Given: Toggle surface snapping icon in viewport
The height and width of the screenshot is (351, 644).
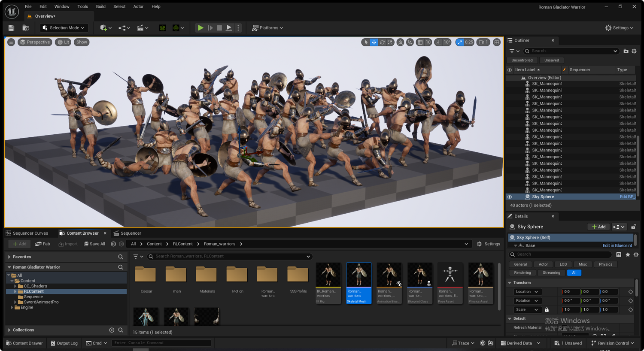Looking at the screenshot, I should click(410, 42).
